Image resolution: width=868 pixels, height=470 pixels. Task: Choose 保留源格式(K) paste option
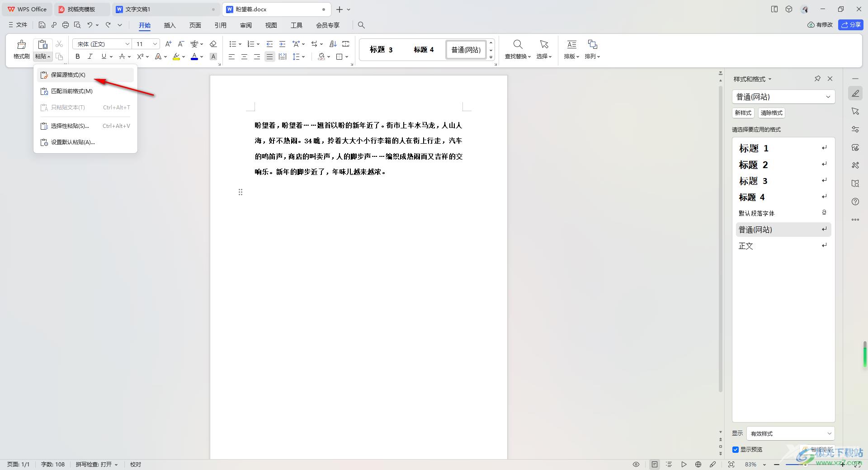tap(85, 75)
